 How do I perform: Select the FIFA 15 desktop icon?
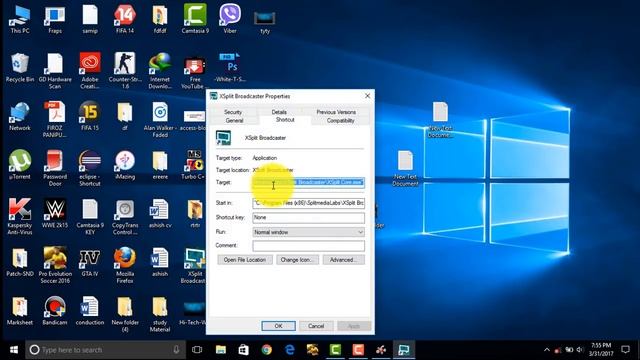90,116
